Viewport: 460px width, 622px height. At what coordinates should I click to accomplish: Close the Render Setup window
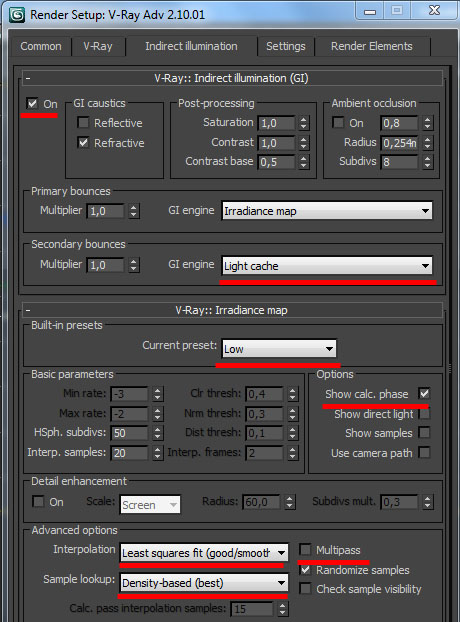tap(434, 11)
